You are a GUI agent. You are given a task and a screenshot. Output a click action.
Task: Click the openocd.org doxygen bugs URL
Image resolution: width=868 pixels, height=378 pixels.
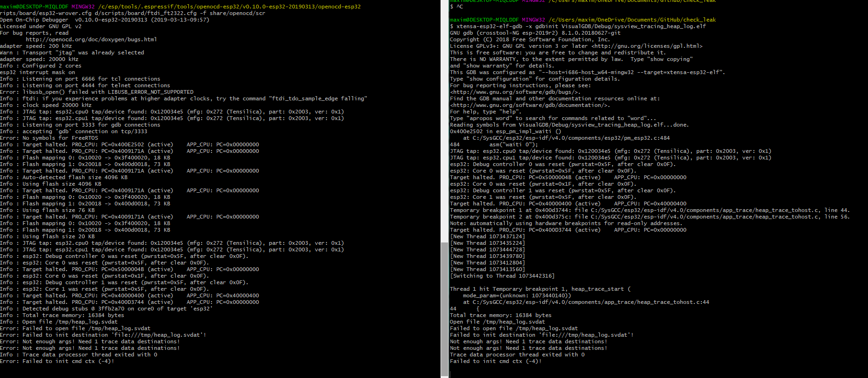91,39
